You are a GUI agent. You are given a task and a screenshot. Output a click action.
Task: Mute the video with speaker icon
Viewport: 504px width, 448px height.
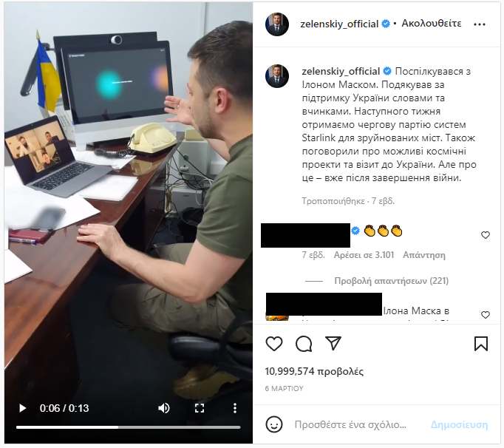[x=164, y=408]
